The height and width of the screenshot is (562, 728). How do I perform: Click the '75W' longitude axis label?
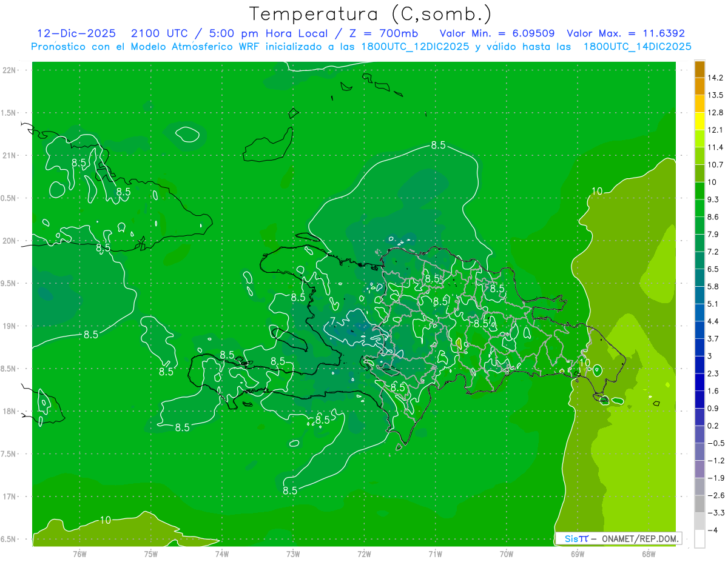point(151,554)
